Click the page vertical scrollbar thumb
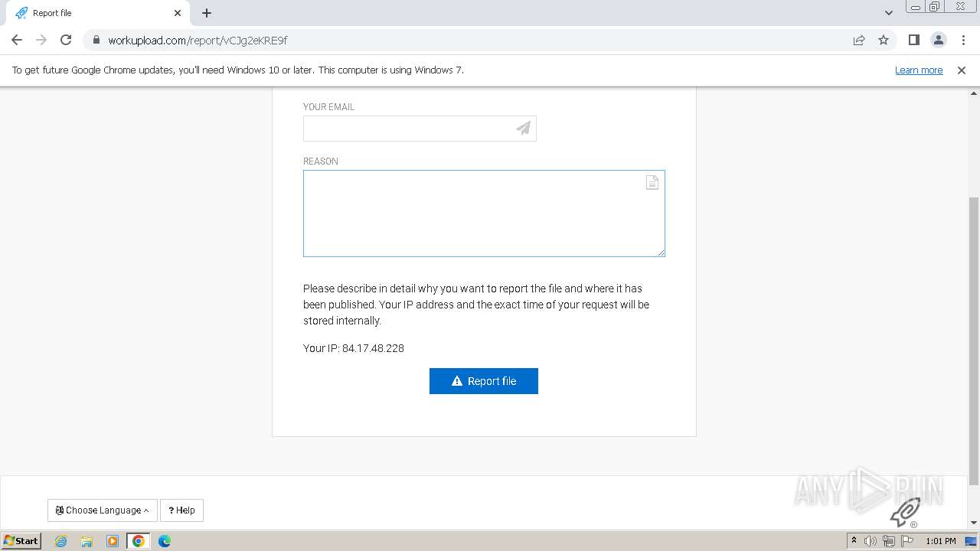980x551 pixels. tap(974, 341)
